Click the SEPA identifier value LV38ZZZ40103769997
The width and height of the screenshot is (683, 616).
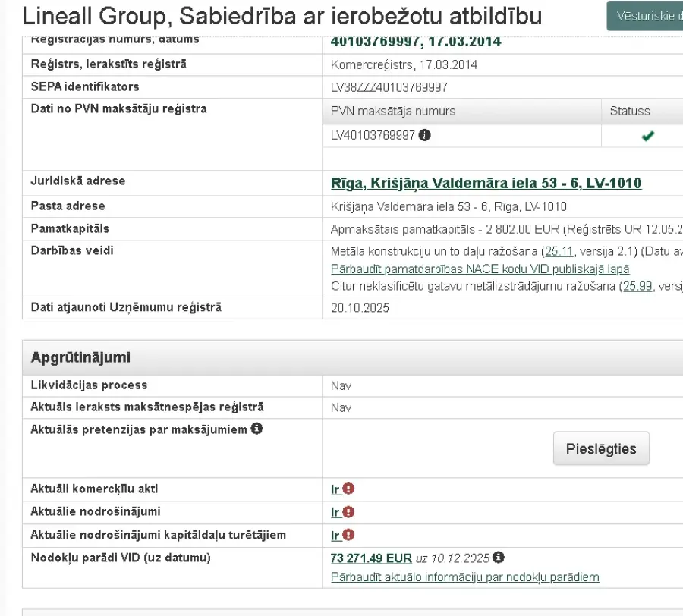click(x=389, y=87)
